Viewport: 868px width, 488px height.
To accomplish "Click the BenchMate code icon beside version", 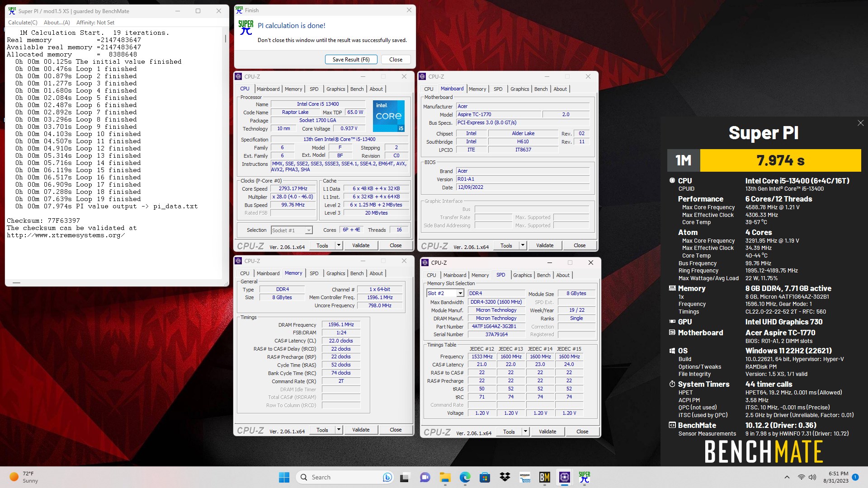I will point(672,425).
